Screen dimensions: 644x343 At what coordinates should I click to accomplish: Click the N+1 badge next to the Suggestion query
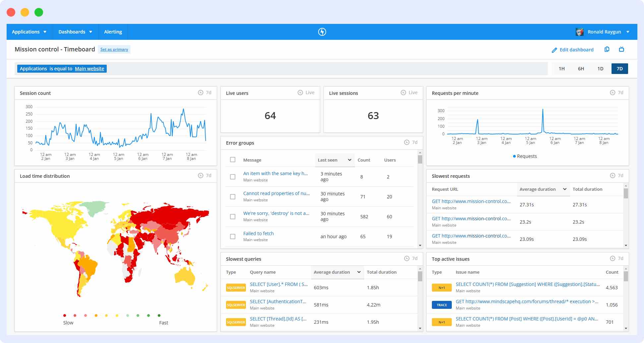tap(441, 287)
